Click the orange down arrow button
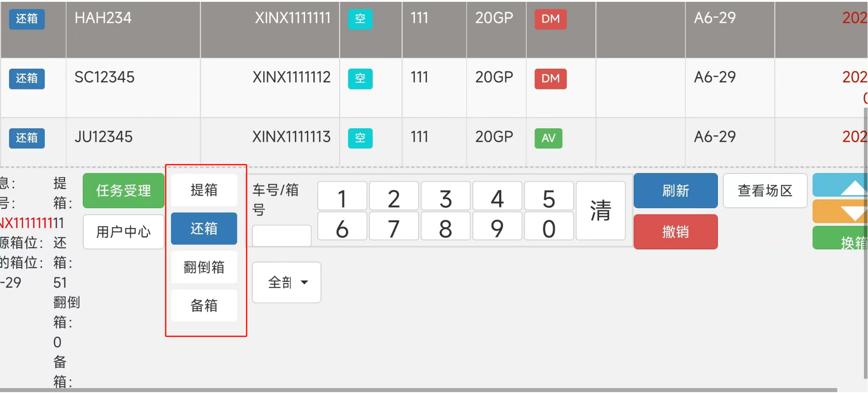 [840, 212]
